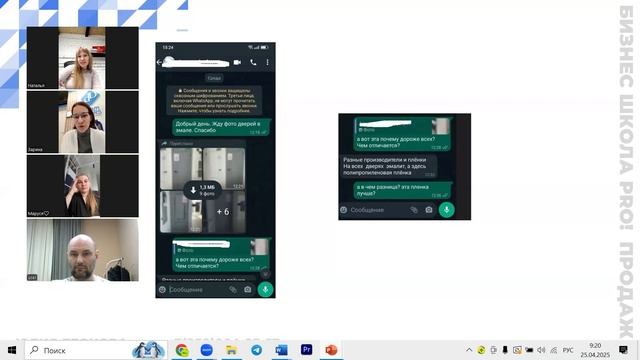The width and height of the screenshot is (640, 360).
Task: Tap the green microphone button in the right chat
Action: click(x=447, y=210)
